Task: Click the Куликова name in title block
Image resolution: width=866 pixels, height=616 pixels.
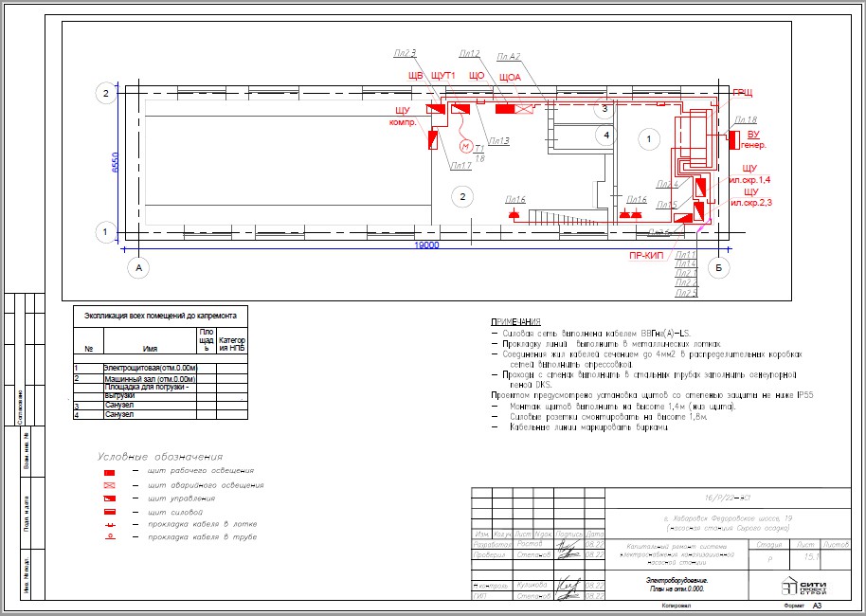Action: point(532,585)
